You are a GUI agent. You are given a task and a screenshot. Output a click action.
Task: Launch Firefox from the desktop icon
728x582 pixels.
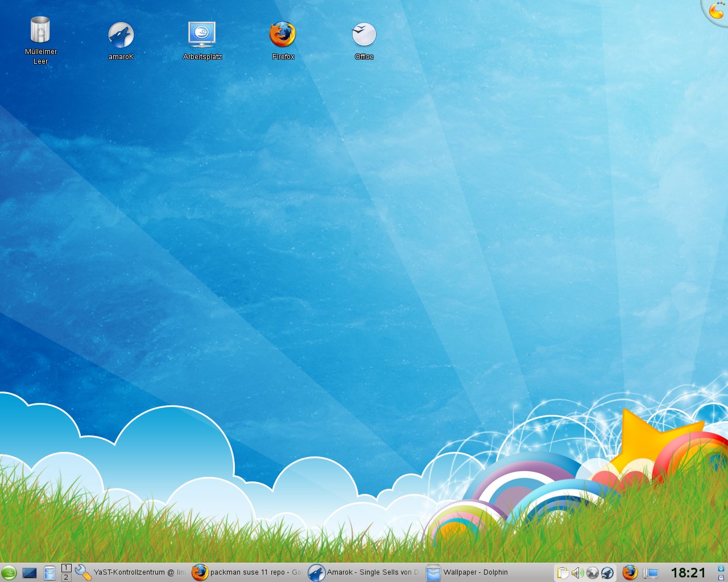click(x=283, y=34)
